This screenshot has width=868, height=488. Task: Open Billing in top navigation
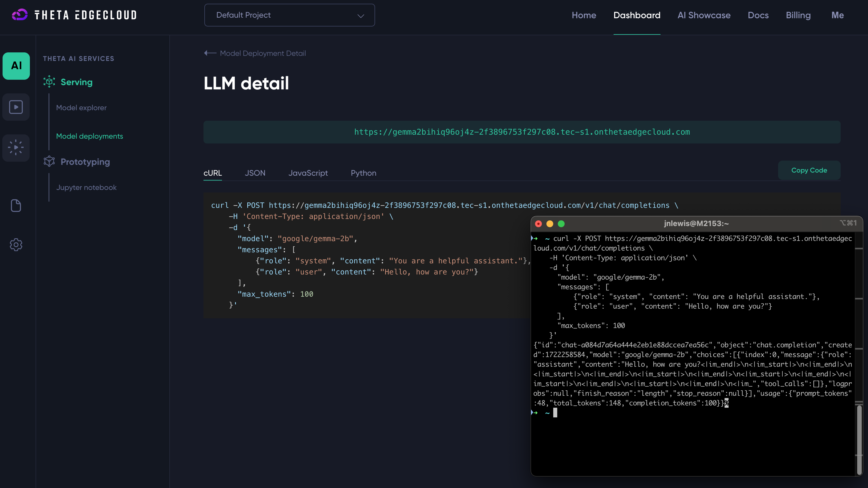[x=798, y=15]
